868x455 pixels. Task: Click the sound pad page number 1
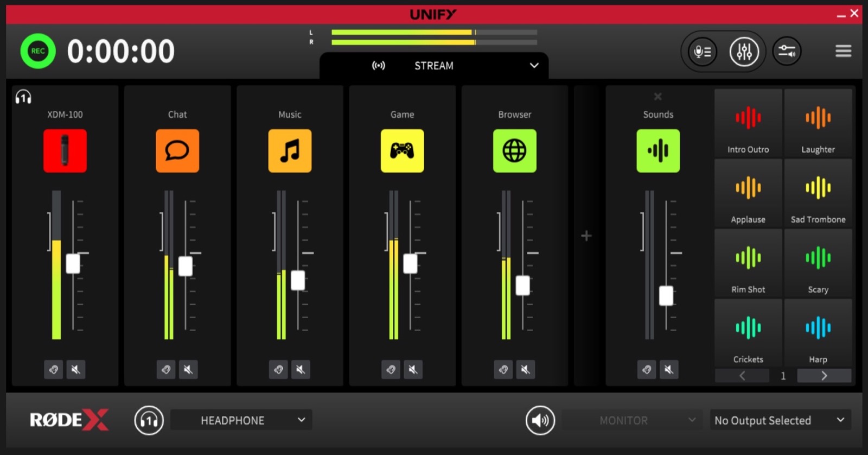pyautogui.click(x=783, y=376)
